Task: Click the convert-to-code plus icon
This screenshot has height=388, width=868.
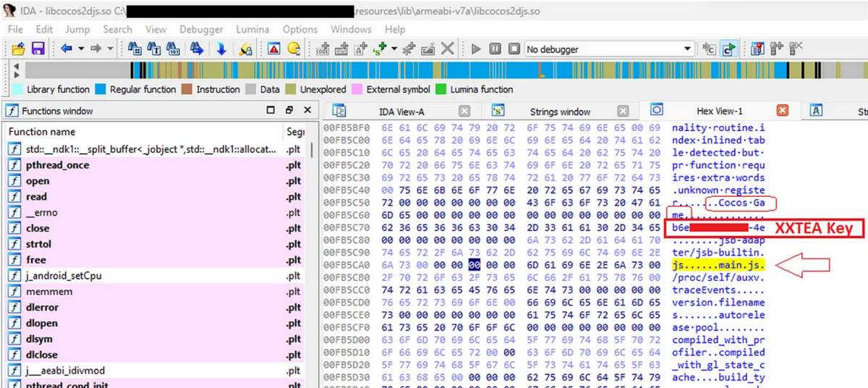Action: tap(323, 49)
